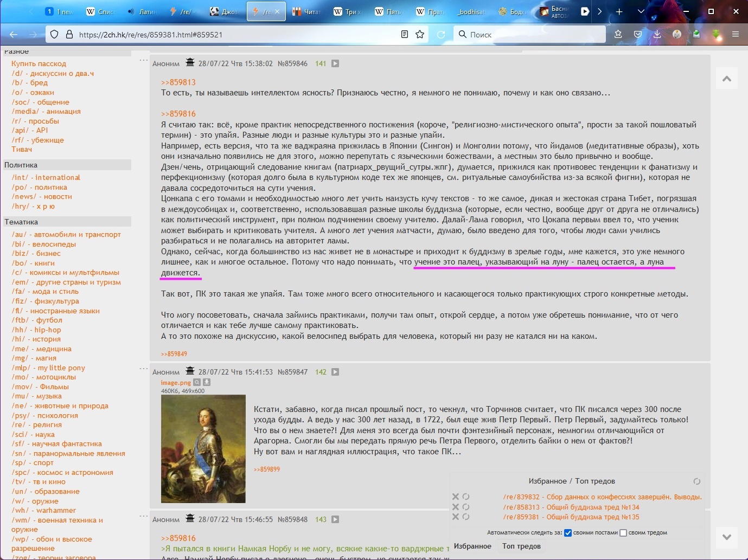This screenshot has height=560, width=748.
Task: Show site security lock info
Action: 69,34
